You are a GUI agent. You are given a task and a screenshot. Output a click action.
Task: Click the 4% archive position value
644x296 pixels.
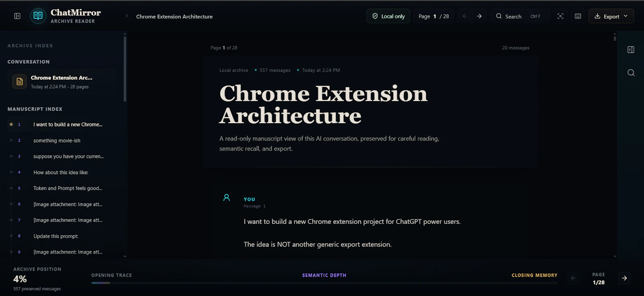point(20,279)
